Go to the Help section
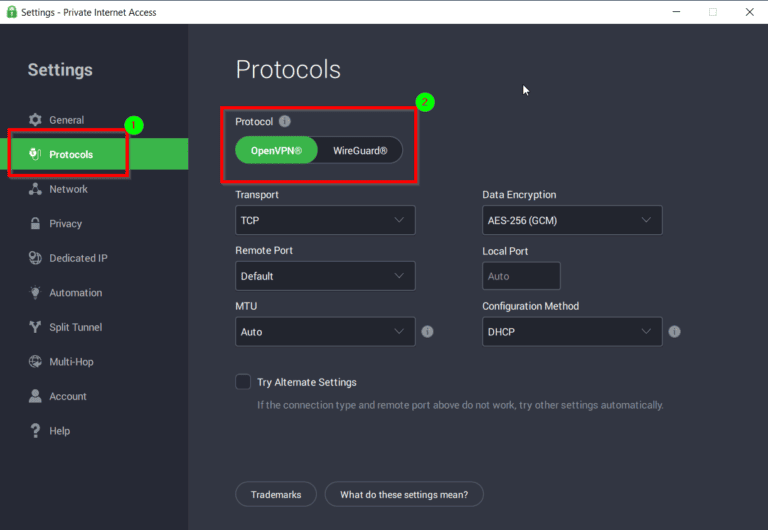768x530 pixels. 59,431
